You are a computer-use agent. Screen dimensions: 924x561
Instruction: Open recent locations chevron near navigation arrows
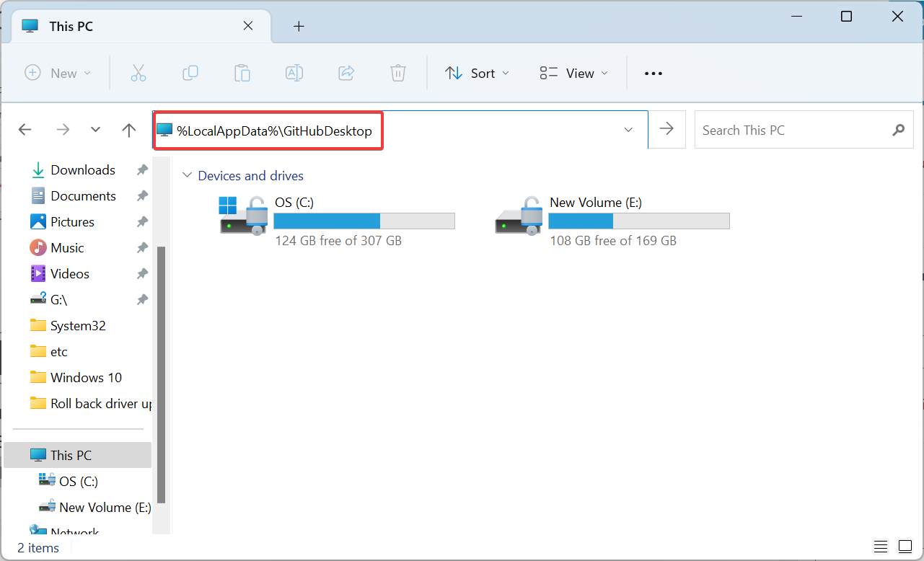pyautogui.click(x=96, y=130)
